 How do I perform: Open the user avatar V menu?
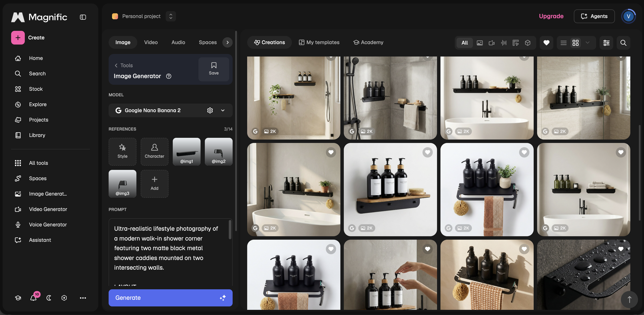[629, 16]
